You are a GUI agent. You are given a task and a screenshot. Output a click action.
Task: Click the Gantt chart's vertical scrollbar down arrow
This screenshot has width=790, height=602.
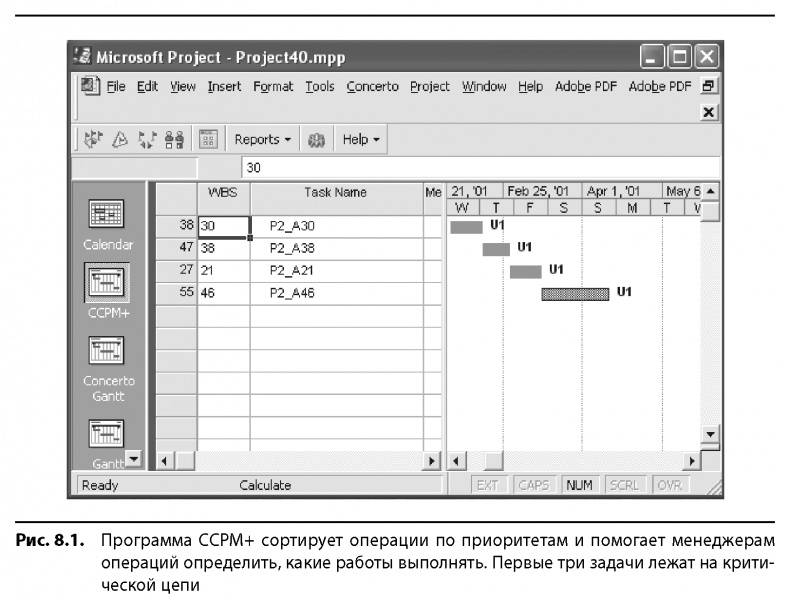[710, 434]
